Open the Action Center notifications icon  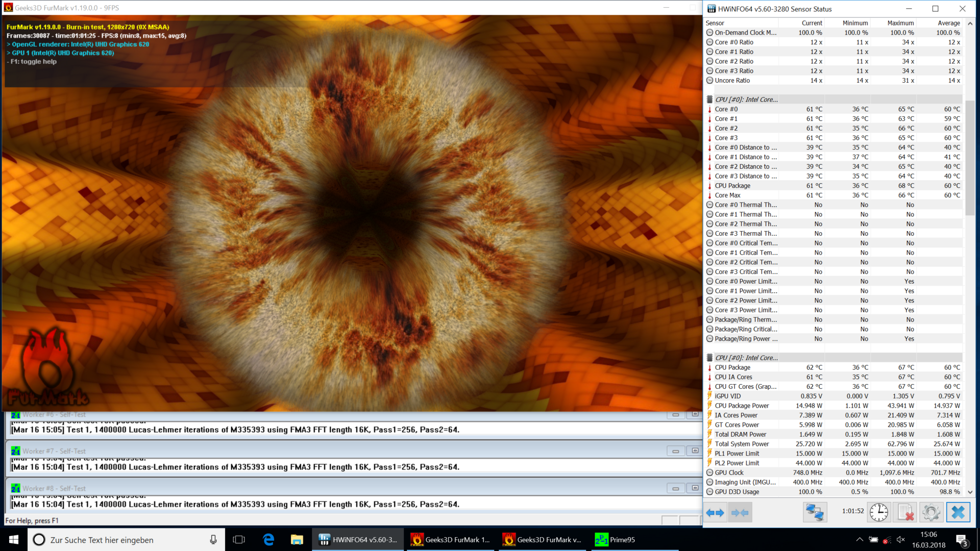point(962,540)
